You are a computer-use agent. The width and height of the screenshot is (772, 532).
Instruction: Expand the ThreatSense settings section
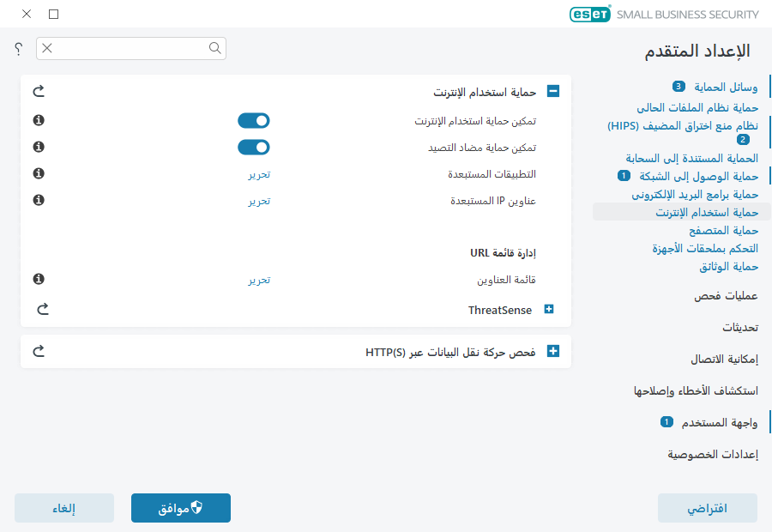[548, 310]
